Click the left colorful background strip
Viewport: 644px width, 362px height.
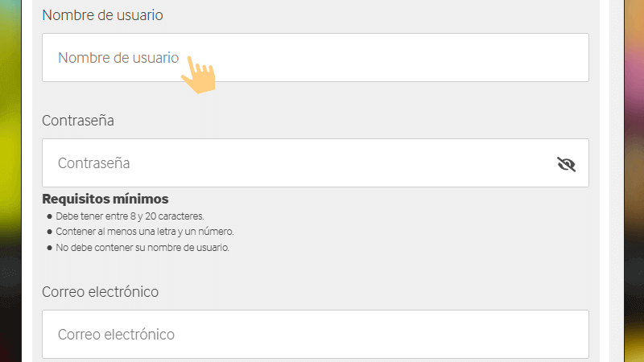[10, 181]
